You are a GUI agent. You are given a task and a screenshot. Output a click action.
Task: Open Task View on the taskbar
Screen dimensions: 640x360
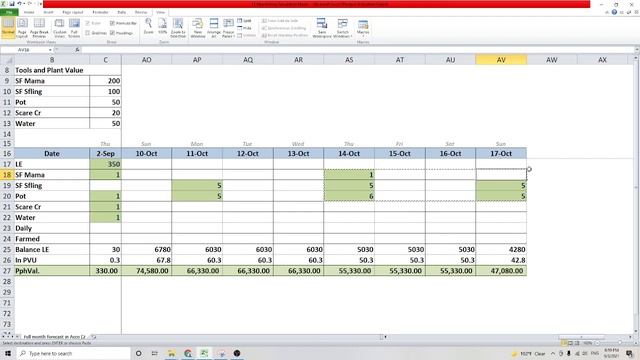click(x=155, y=353)
